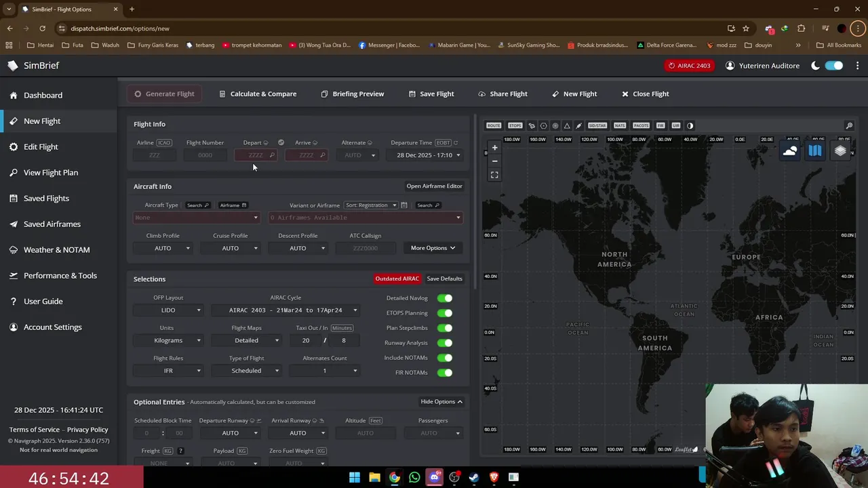Open the OFP Layout LIDO dropdown

click(x=168, y=310)
